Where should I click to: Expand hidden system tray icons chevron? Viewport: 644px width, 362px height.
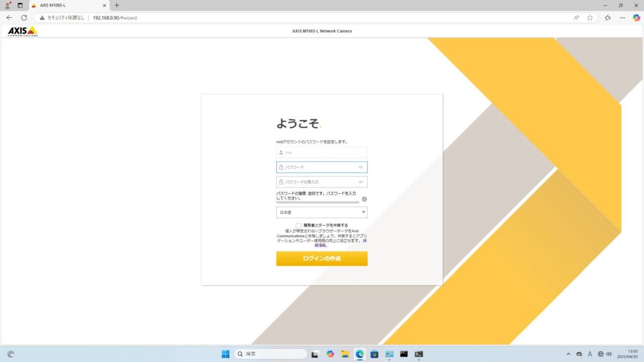(x=568, y=354)
